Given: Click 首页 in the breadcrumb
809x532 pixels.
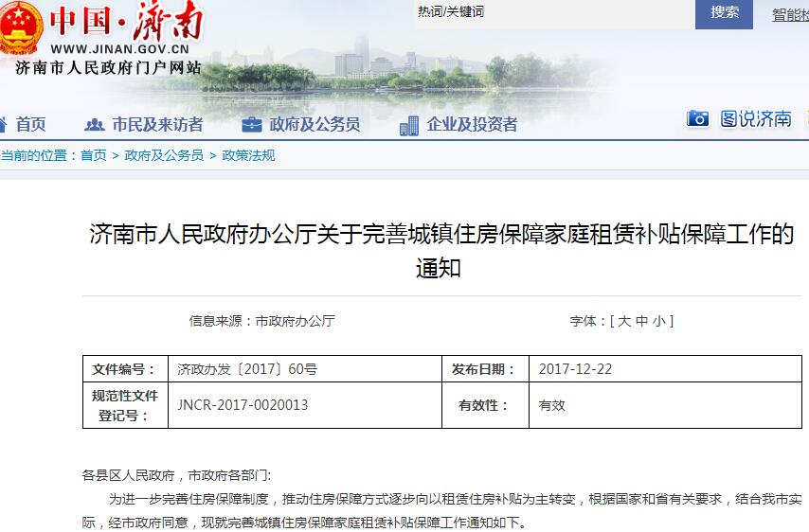Looking at the screenshot, I should (93, 155).
